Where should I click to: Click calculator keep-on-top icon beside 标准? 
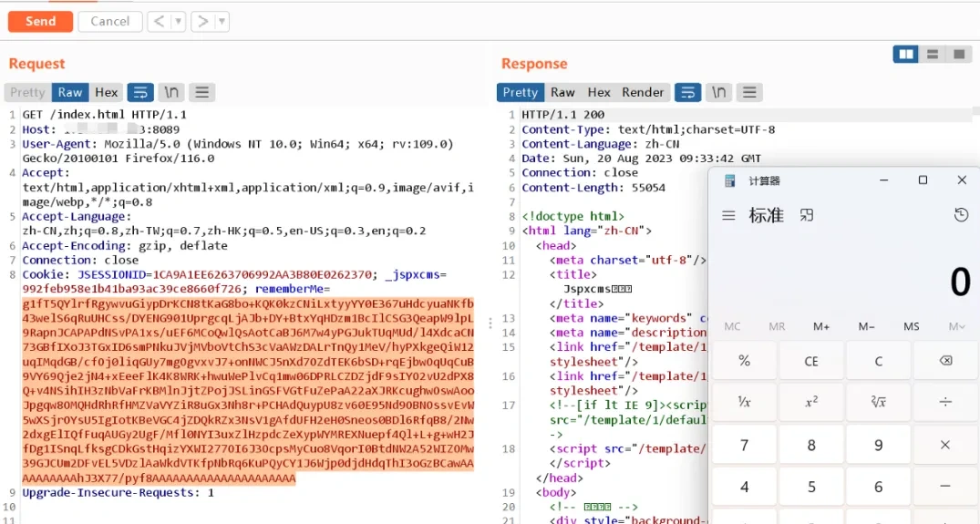pyautogui.click(x=807, y=215)
